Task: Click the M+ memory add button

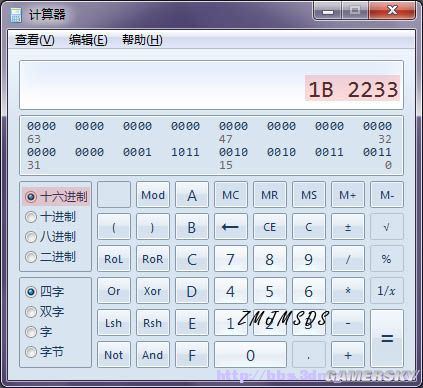Action: click(348, 195)
